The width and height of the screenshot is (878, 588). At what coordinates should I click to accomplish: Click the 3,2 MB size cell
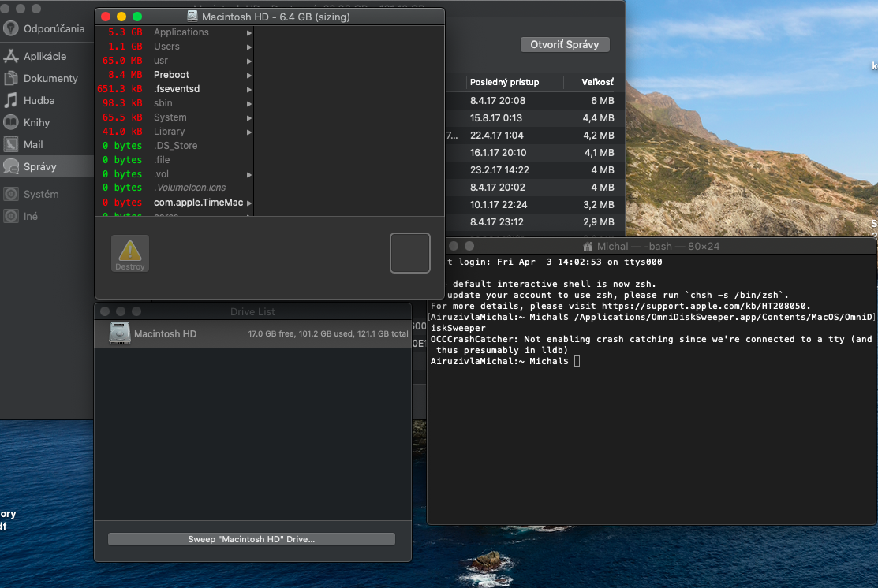pyautogui.click(x=598, y=205)
